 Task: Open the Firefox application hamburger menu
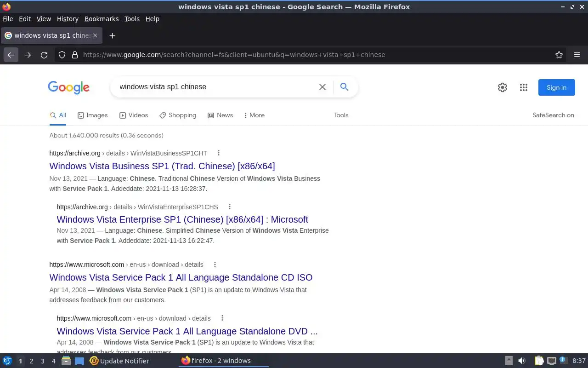(577, 55)
